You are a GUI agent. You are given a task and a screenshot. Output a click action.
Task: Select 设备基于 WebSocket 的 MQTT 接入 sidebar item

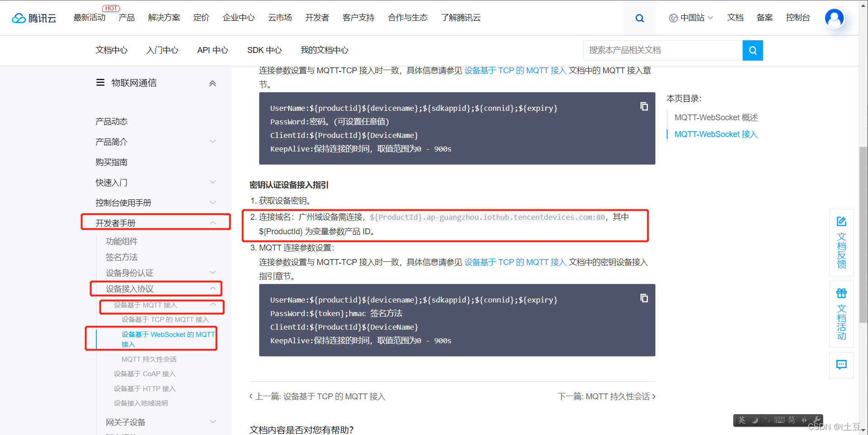[x=168, y=339]
